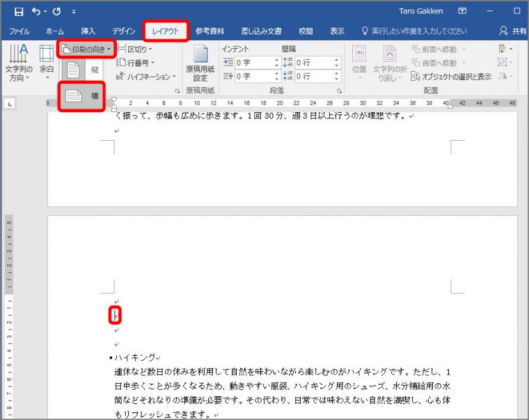Increase right indent with up spinner
The width and height of the screenshot is (529, 420).
pos(276,74)
